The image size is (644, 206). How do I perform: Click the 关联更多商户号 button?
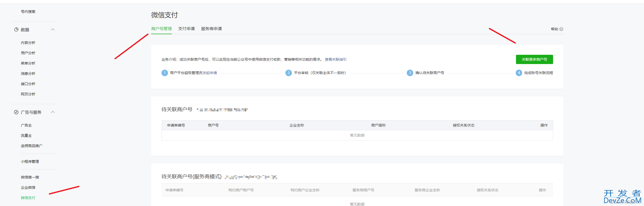[535, 59]
